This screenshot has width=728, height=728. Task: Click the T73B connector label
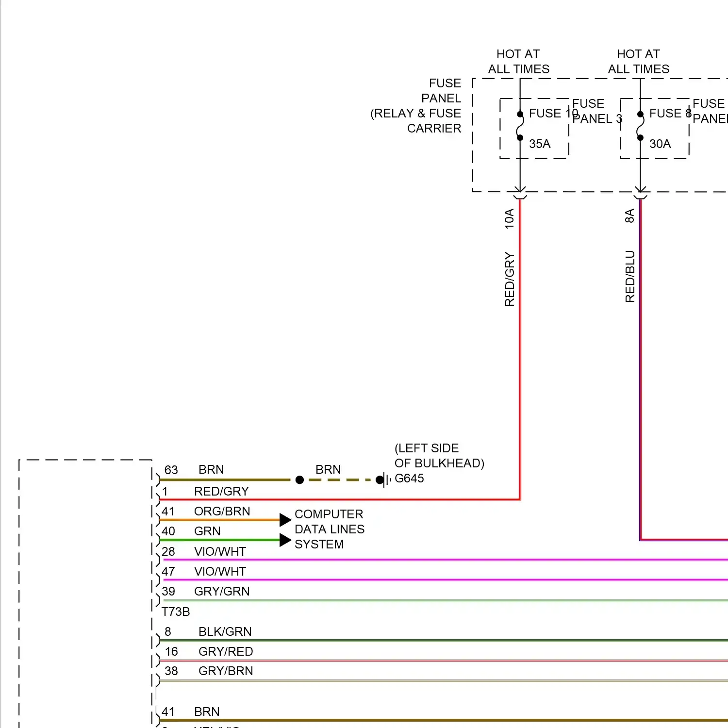(x=176, y=612)
